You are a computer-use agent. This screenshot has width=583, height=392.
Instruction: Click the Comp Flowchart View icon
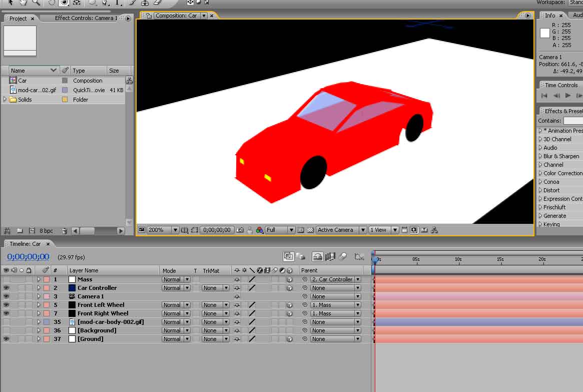(x=434, y=230)
